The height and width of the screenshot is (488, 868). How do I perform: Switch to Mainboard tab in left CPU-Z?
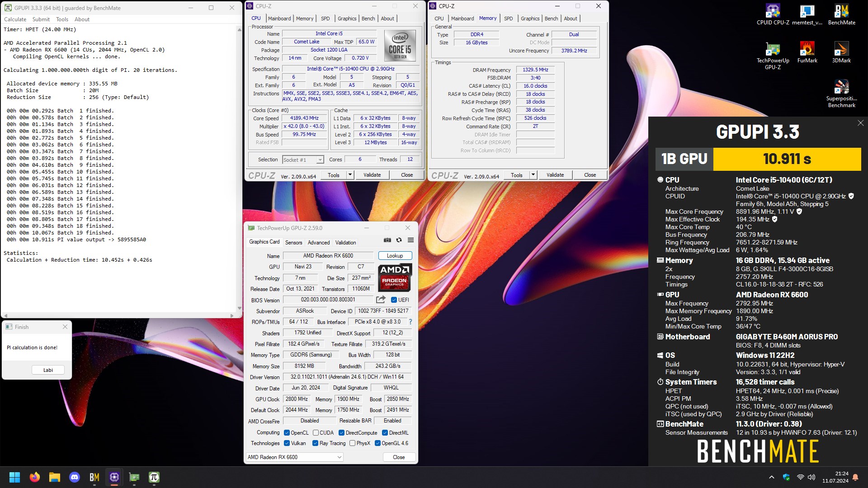point(279,19)
